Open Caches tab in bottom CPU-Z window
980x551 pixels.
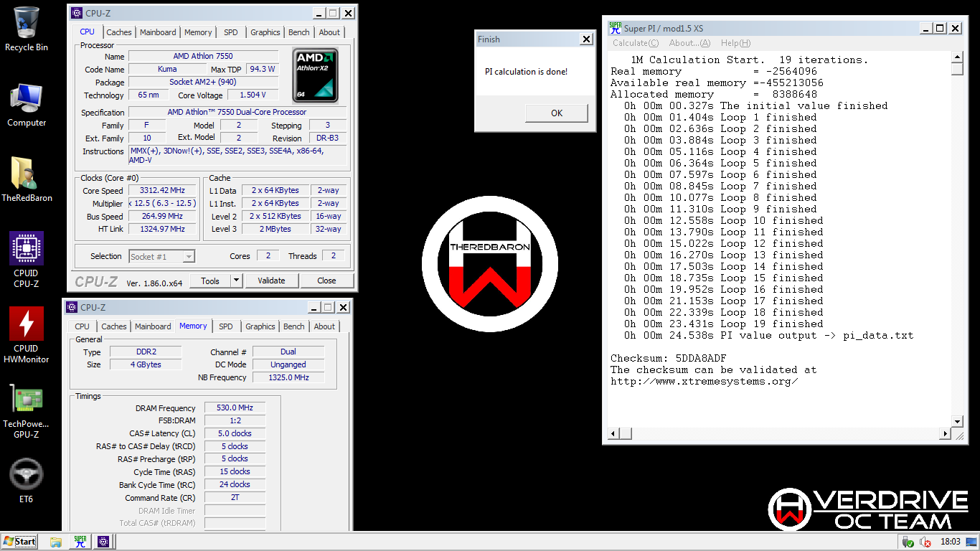pyautogui.click(x=114, y=326)
